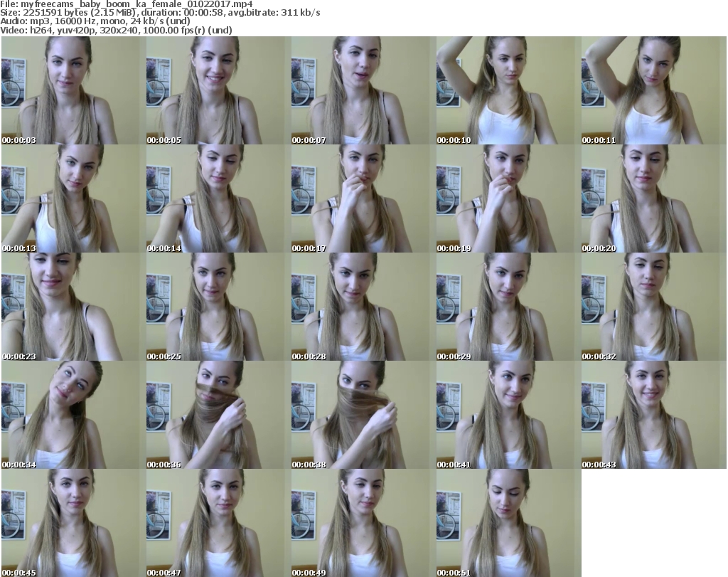This screenshot has height=577, width=728.
Task: Select the thumbnail frame timestamped 00:00:49
Action: tap(363, 523)
